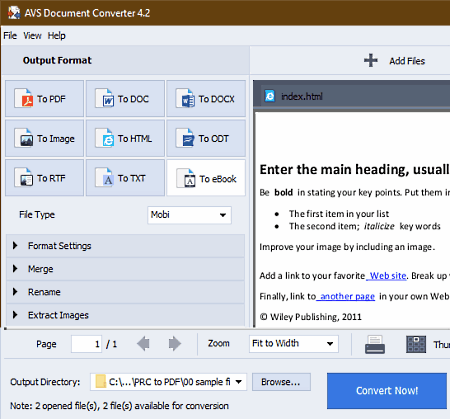450x419 pixels.
Task: Expand the Extract Images section
Action: click(x=125, y=315)
